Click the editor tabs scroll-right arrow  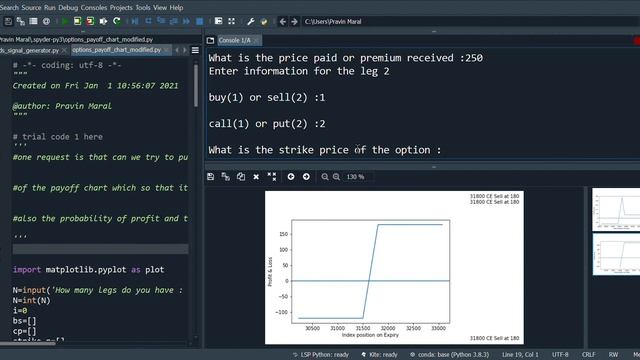coord(184,50)
